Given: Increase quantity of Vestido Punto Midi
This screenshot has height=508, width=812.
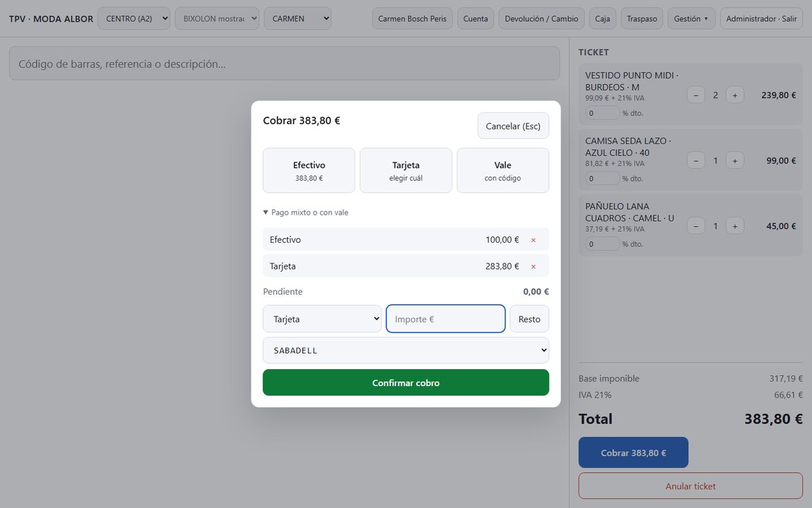Looking at the screenshot, I should [735, 95].
